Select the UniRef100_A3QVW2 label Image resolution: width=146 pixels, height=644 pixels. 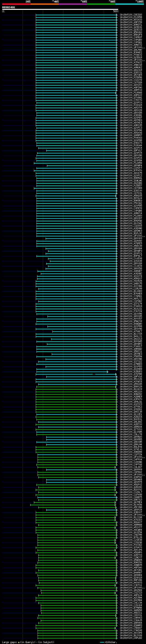click(x=131, y=273)
